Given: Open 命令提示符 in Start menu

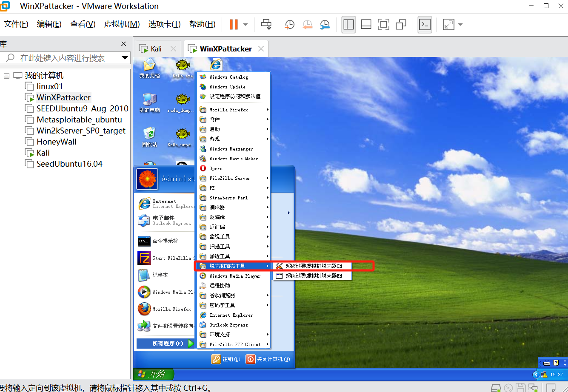Looking at the screenshot, I should pyautogui.click(x=165, y=241).
